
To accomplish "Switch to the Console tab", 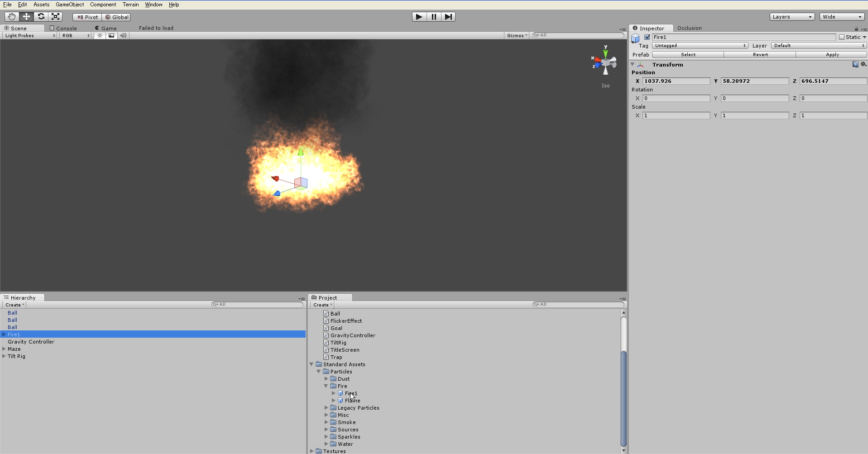I will [66, 28].
